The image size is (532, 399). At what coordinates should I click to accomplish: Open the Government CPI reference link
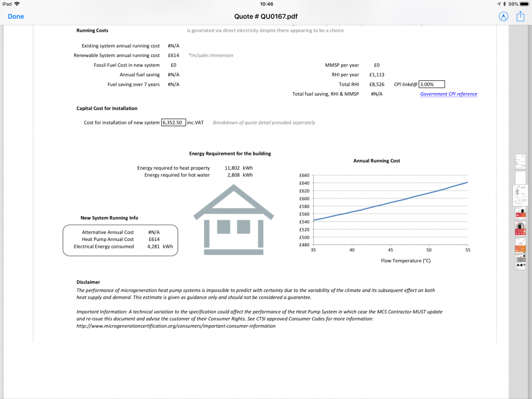point(448,94)
